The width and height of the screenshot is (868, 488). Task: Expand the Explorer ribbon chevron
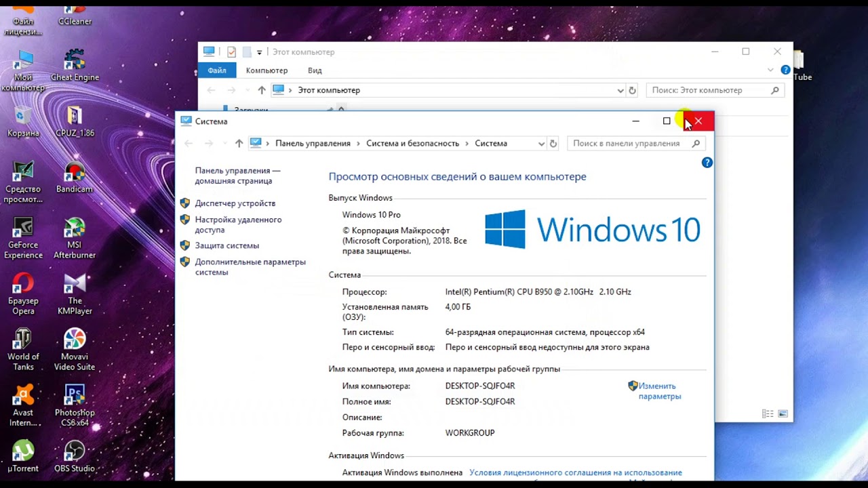[x=770, y=70]
